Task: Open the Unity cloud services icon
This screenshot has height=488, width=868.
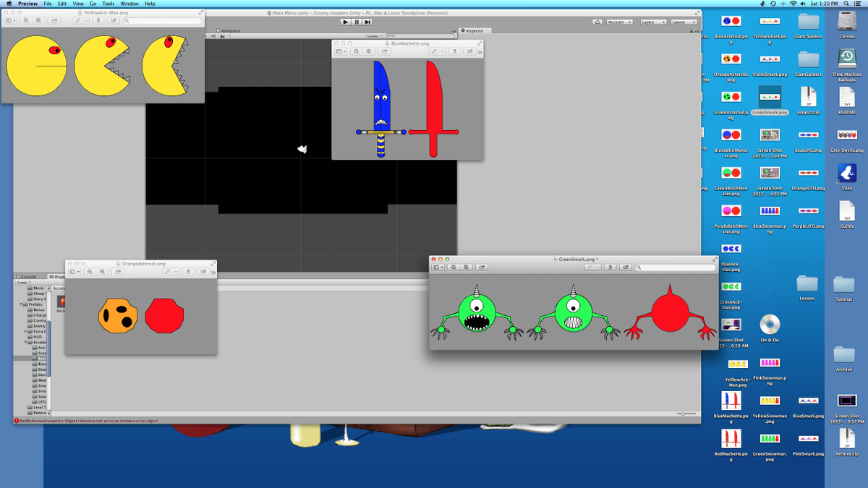Action: pos(597,22)
